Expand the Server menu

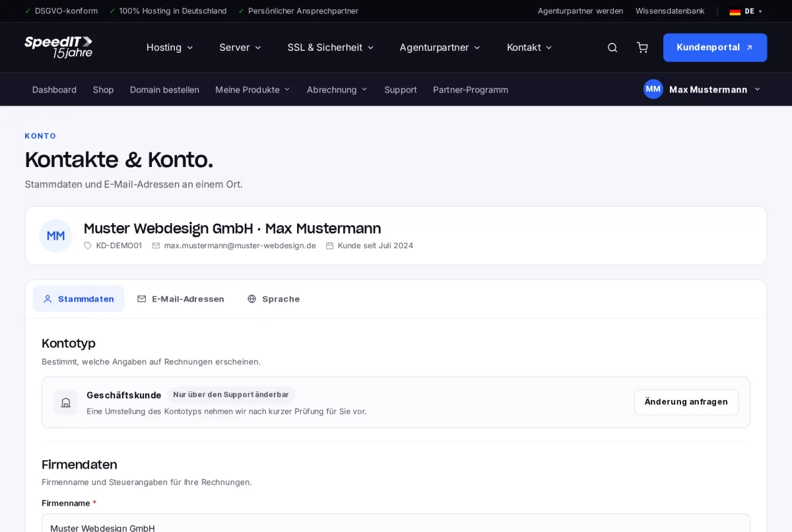(x=240, y=48)
